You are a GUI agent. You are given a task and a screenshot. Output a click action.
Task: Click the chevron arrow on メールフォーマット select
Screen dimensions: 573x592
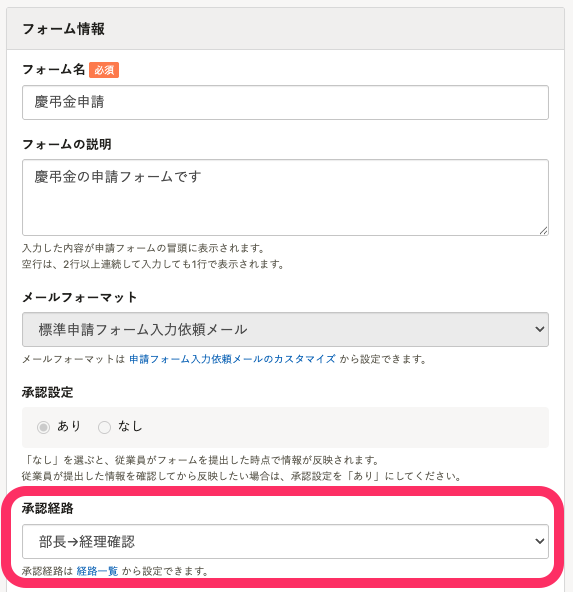tap(539, 329)
